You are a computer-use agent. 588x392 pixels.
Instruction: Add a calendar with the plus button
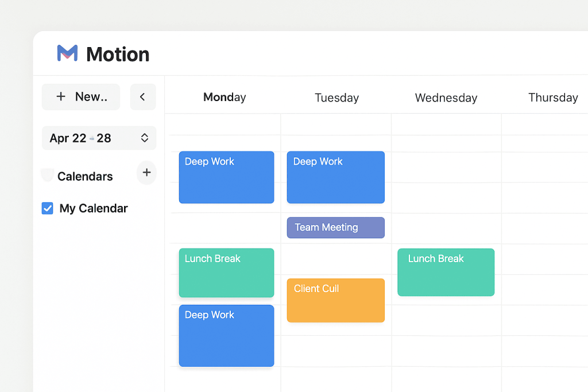146,173
